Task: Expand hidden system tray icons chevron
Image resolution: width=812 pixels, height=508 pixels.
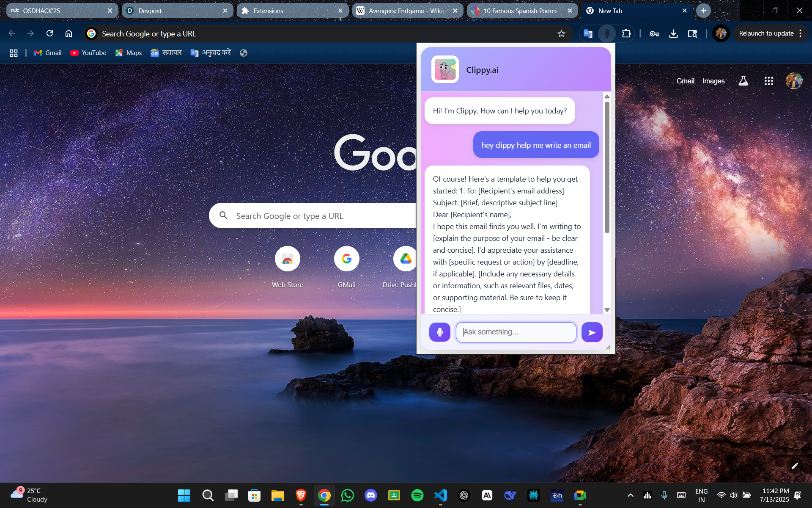Action: (630, 495)
